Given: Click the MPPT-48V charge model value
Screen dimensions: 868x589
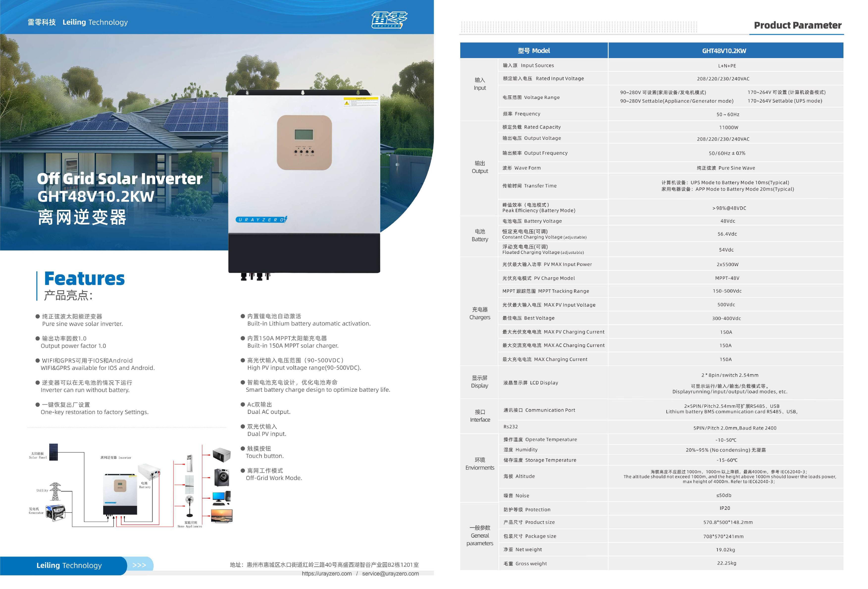Looking at the screenshot, I should (x=727, y=278).
